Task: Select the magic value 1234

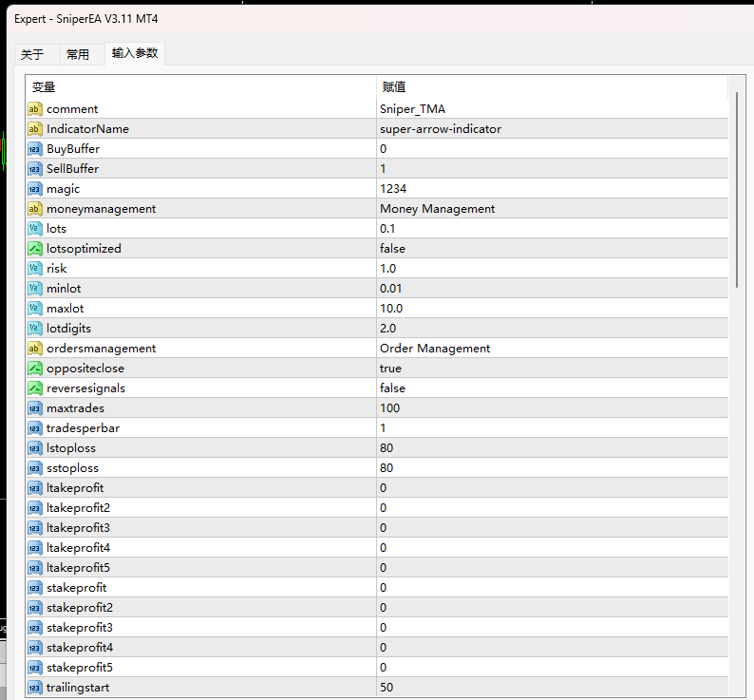Action: click(552, 189)
